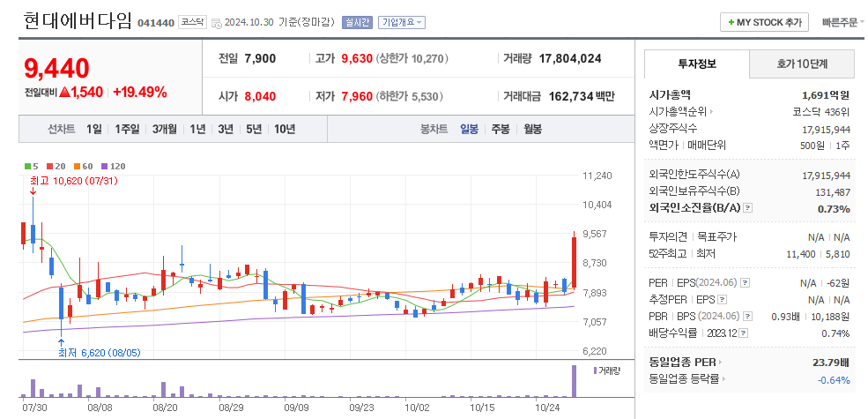The width and height of the screenshot is (868, 419).
Task: Select the 1년 line chart period
Action: (197, 129)
